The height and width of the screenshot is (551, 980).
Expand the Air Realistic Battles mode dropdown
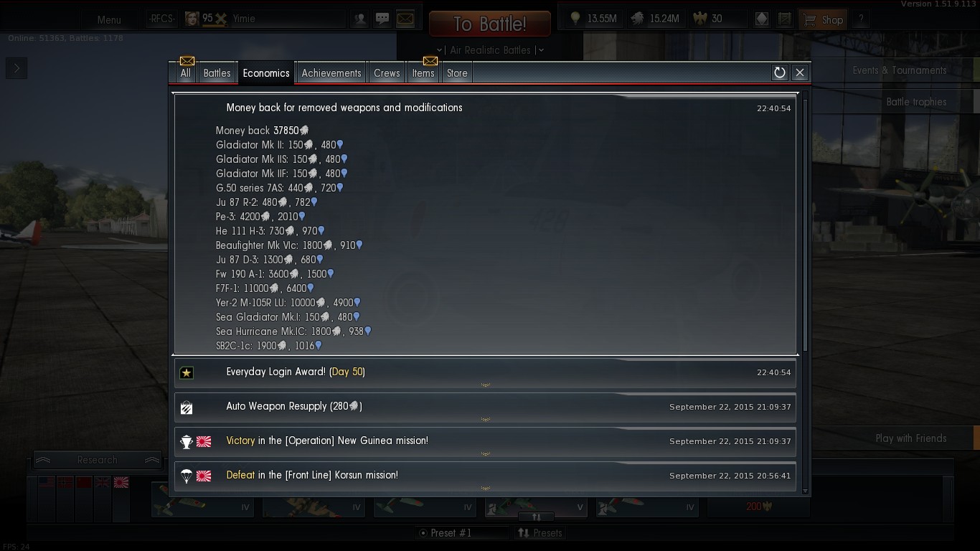pos(494,50)
